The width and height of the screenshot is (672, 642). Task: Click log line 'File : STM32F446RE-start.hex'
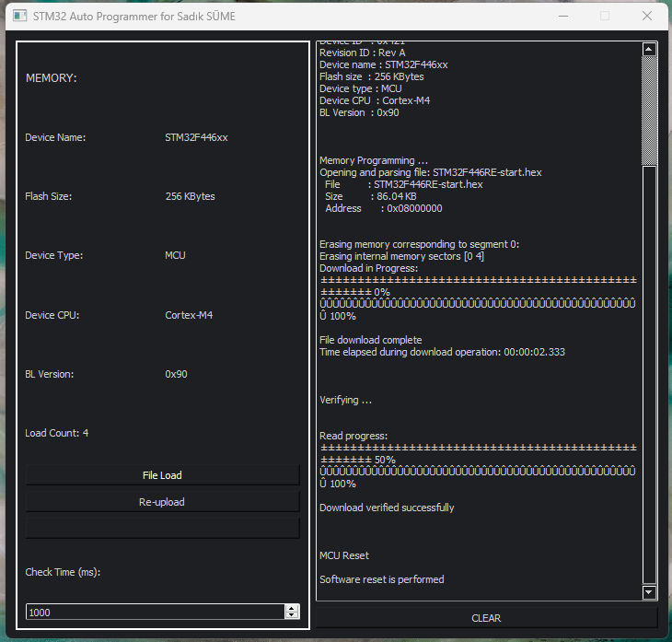404,184
